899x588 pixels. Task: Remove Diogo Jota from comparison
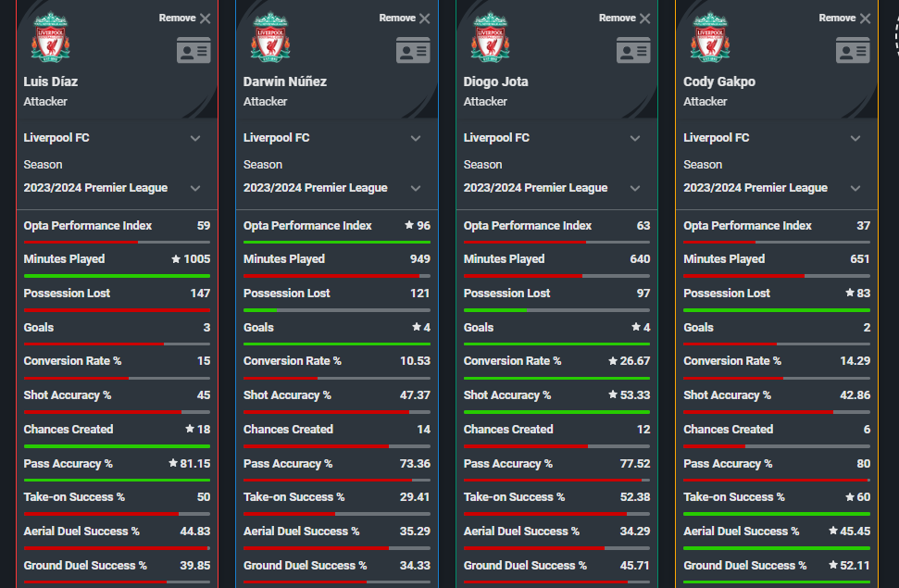[x=625, y=19]
